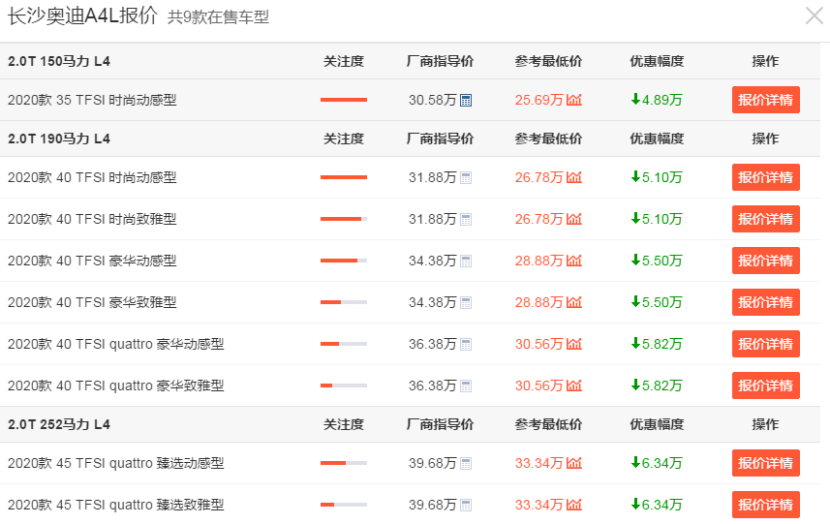Click lowest price 25.69万
Screen dimensions: 830x524
[539, 100]
